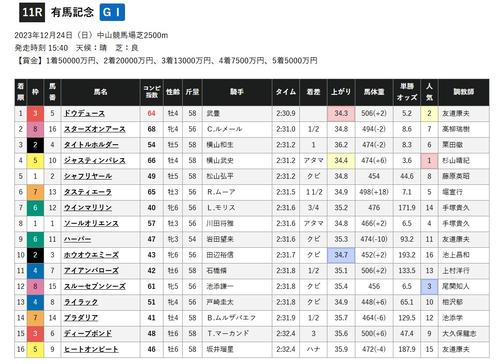Click the odds value 3.6
Screen dimensions: 500x364
pos(407,161)
